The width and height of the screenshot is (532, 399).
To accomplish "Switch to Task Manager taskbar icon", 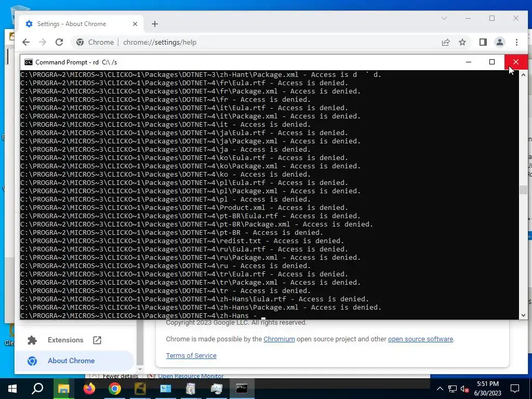I will click(x=216, y=389).
